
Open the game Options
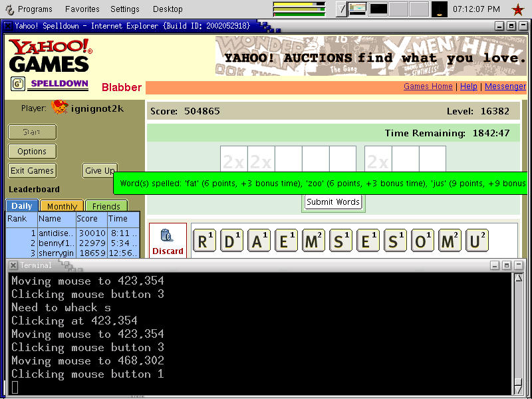[x=32, y=152]
